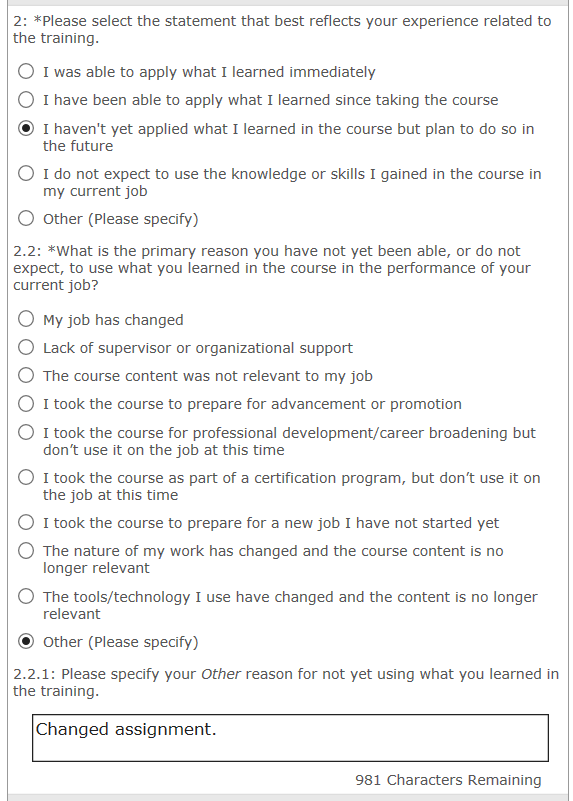Choose 'tools/technology I use have changed' radio
The width and height of the screenshot is (573, 801).
[26, 596]
